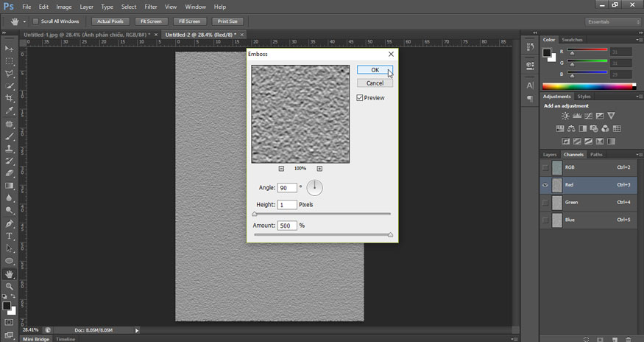Select the Zoom tool in toolbox
The height and width of the screenshot is (342, 644).
9,287
